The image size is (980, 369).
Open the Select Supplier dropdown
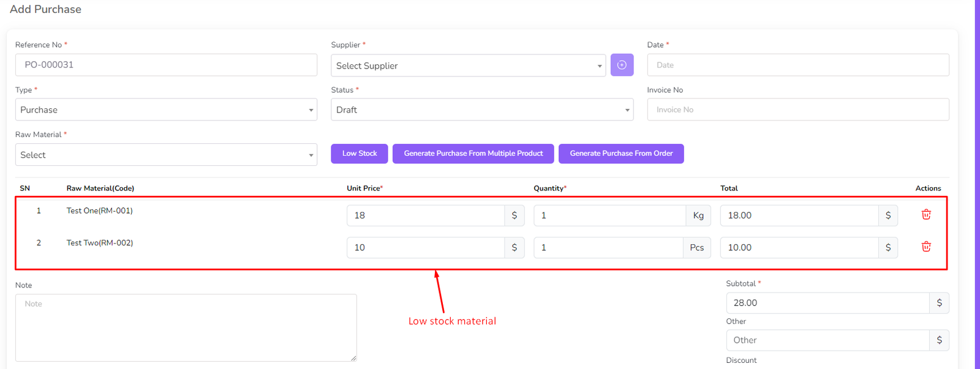(468, 65)
